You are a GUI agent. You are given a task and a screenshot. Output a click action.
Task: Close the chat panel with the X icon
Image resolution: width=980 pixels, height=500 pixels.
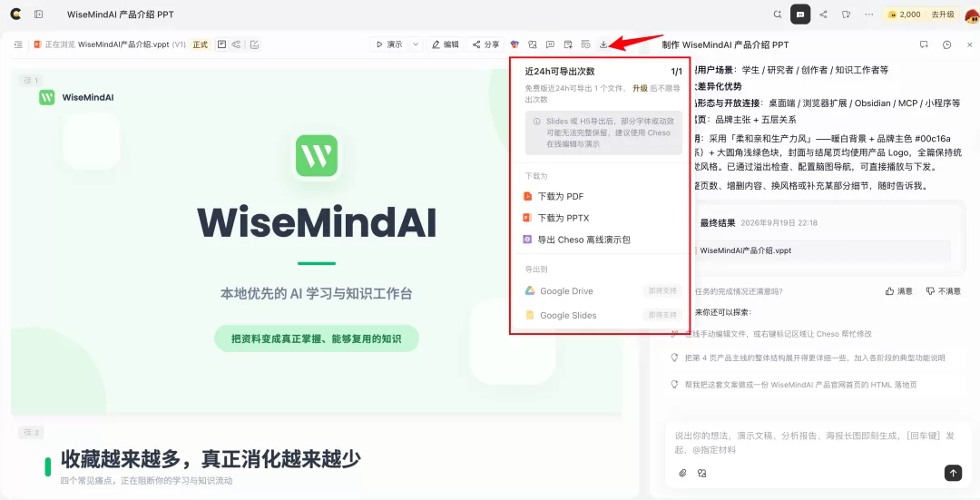point(969,44)
